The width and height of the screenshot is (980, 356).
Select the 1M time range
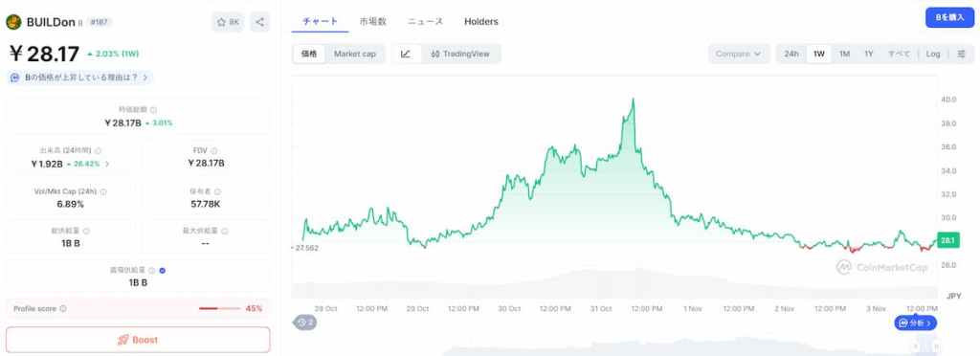844,54
